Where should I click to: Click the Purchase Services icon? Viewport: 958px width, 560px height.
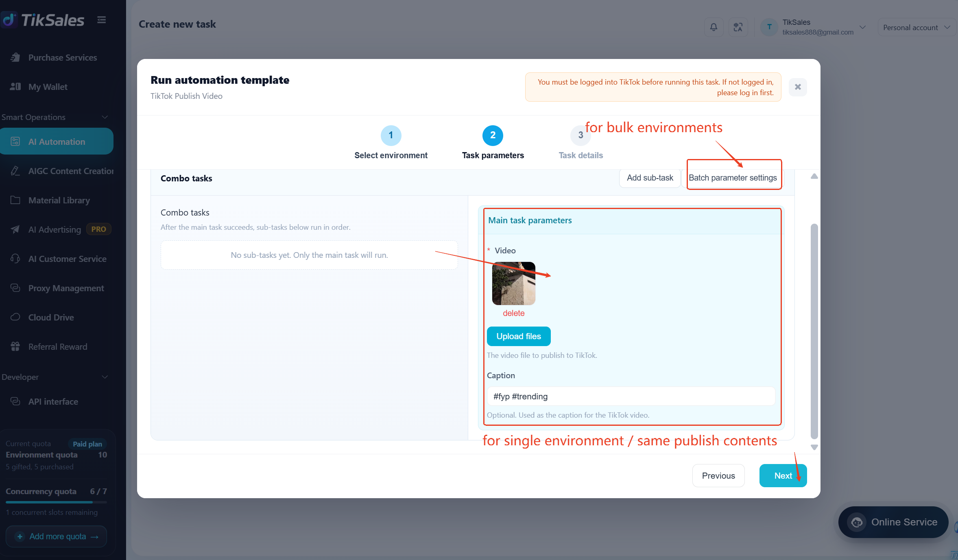15,57
